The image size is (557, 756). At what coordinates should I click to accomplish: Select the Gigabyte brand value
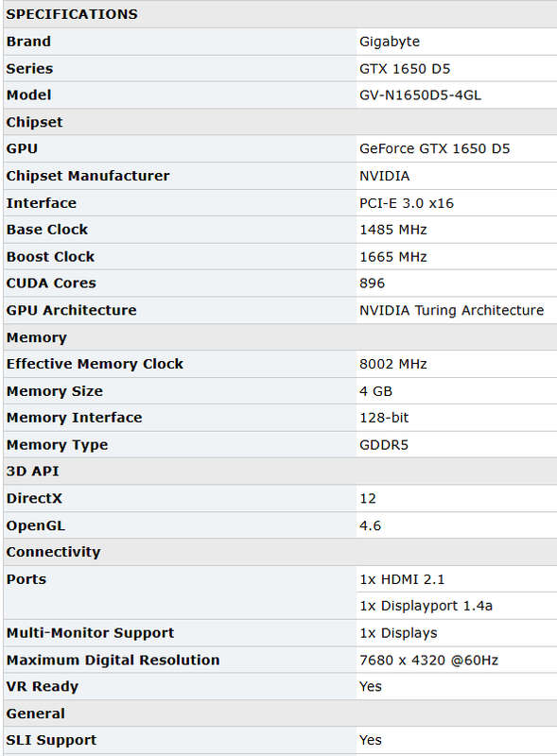pos(390,42)
